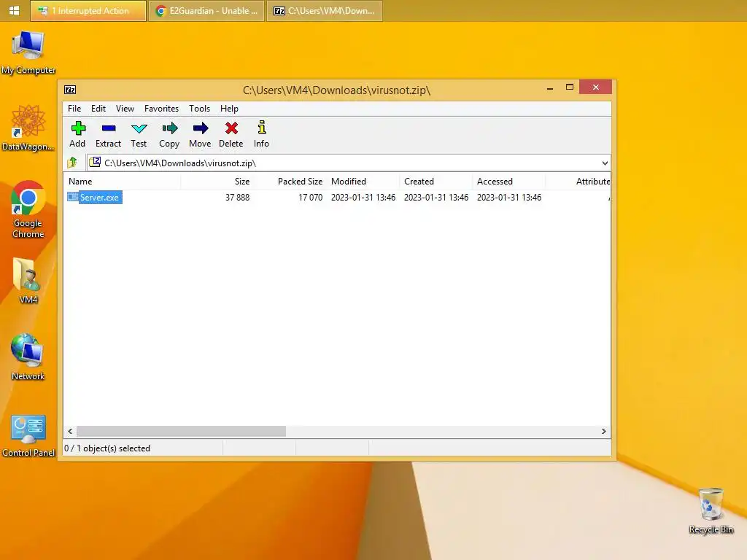Switch to 7-Zip taskbar item
The image size is (747, 560).
pyautogui.click(x=325, y=11)
